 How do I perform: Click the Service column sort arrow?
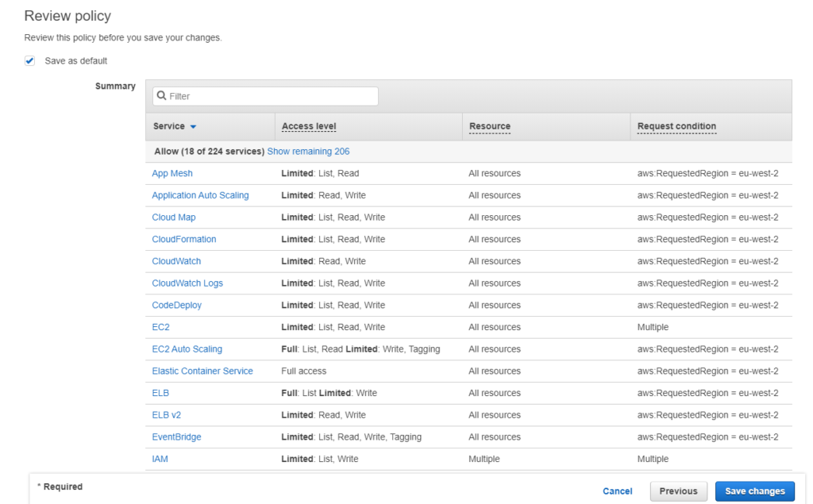tap(193, 127)
